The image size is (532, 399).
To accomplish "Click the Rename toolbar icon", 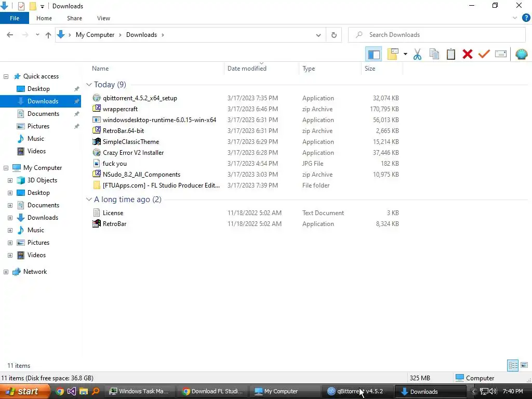I will tap(501, 54).
